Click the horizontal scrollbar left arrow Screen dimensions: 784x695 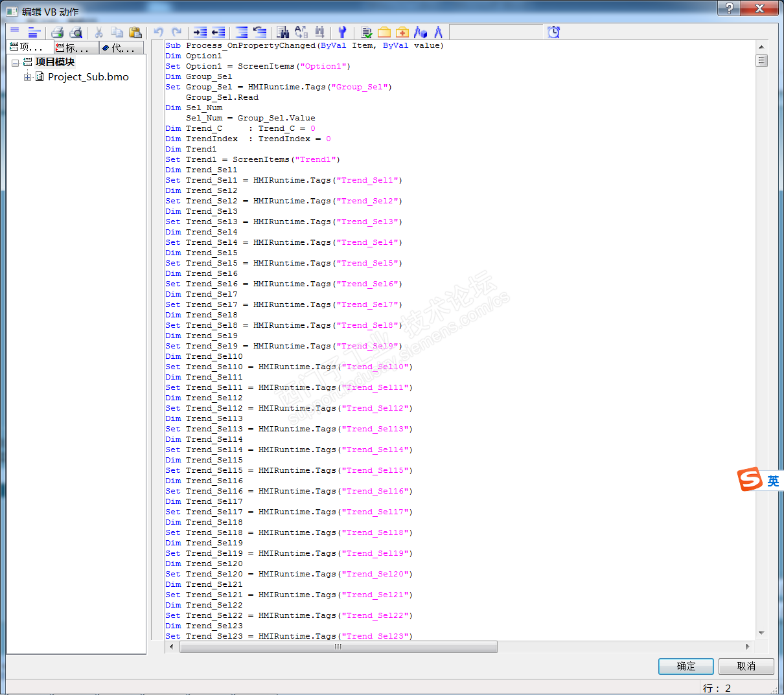point(172,646)
